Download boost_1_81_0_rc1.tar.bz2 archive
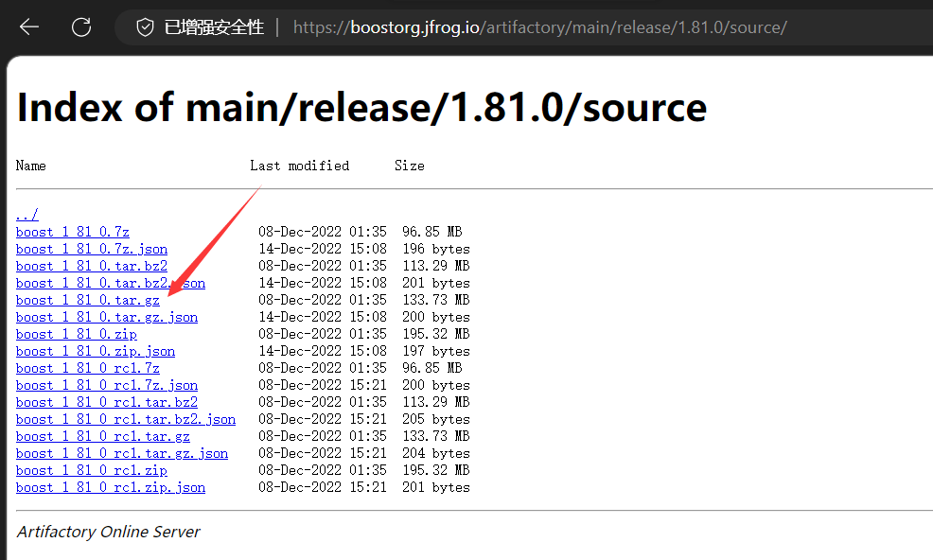 [x=106, y=401]
